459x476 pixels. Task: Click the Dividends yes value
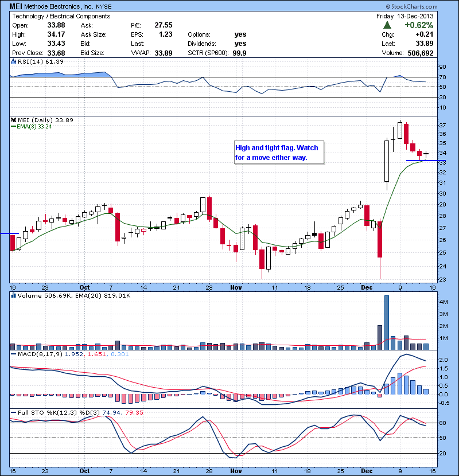[x=240, y=44]
